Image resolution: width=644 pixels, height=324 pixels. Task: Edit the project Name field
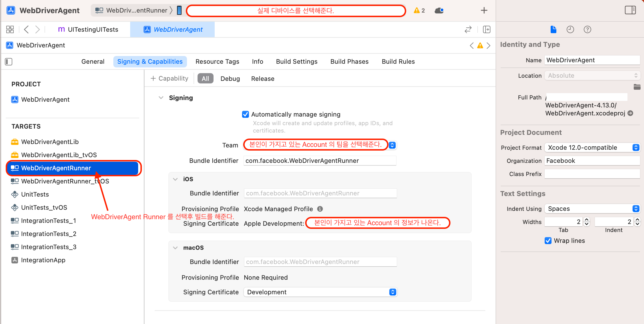point(592,60)
